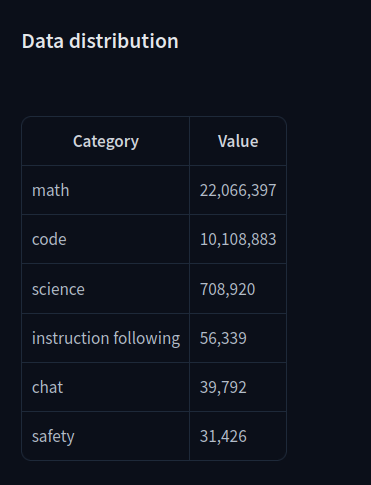
Task: Click the value 22,066,397
Action: point(238,190)
